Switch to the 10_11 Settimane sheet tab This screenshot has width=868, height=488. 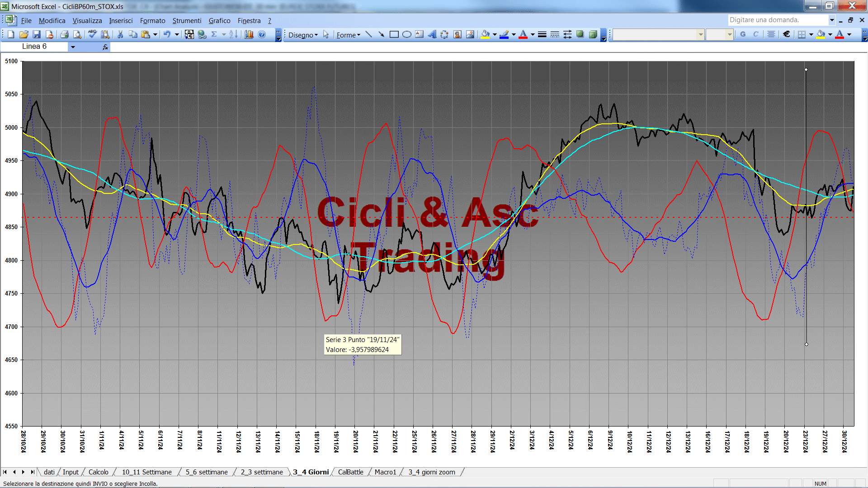[x=147, y=472]
